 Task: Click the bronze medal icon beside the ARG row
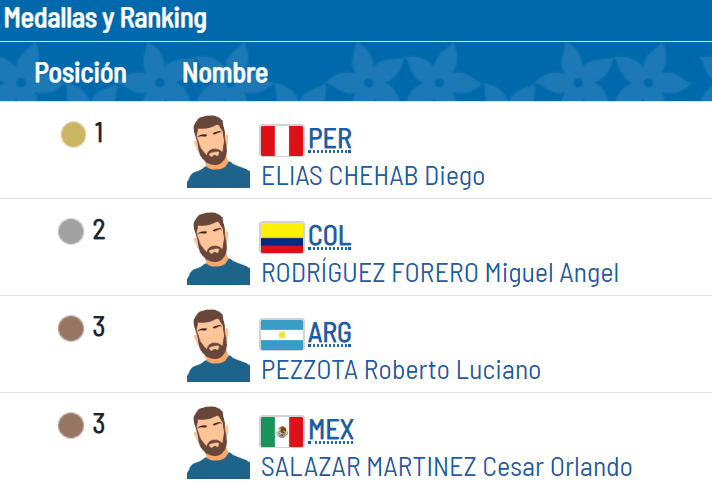pyautogui.click(x=71, y=328)
